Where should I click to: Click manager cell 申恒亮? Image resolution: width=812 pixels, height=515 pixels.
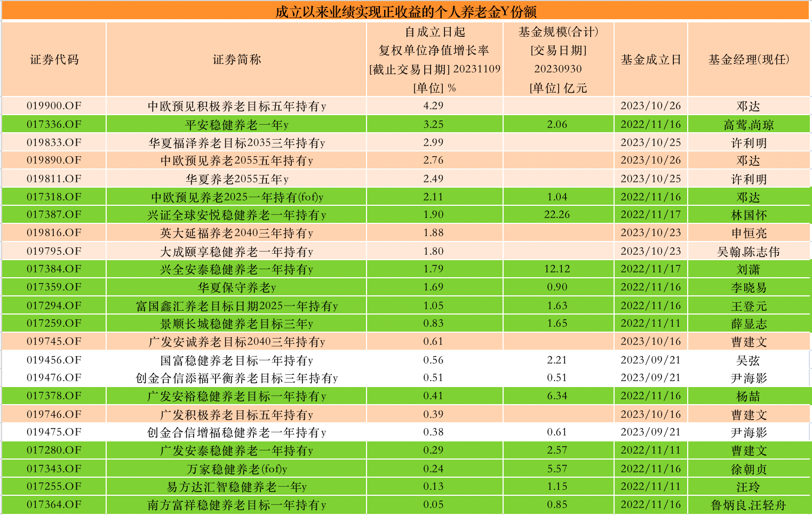(x=749, y=233)
